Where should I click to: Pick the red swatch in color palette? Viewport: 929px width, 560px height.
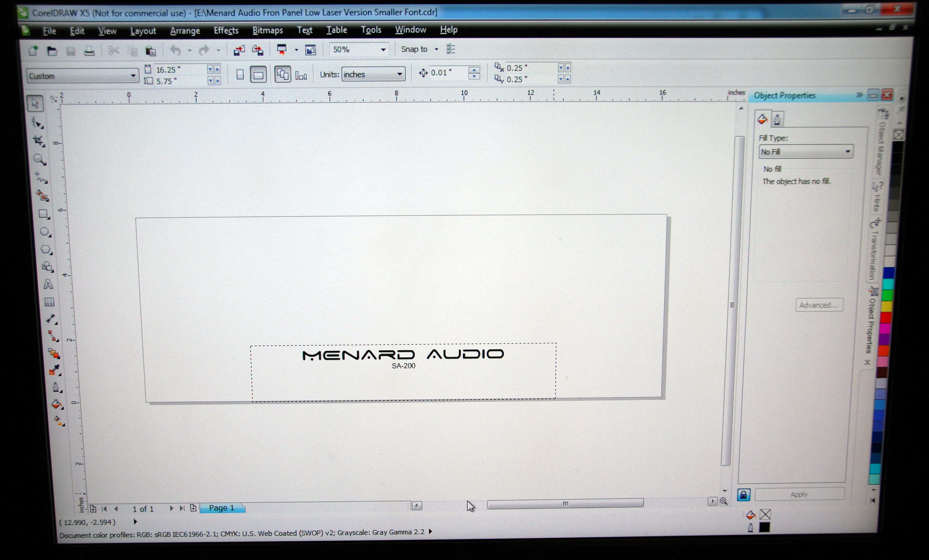click(x=886, y=317)
